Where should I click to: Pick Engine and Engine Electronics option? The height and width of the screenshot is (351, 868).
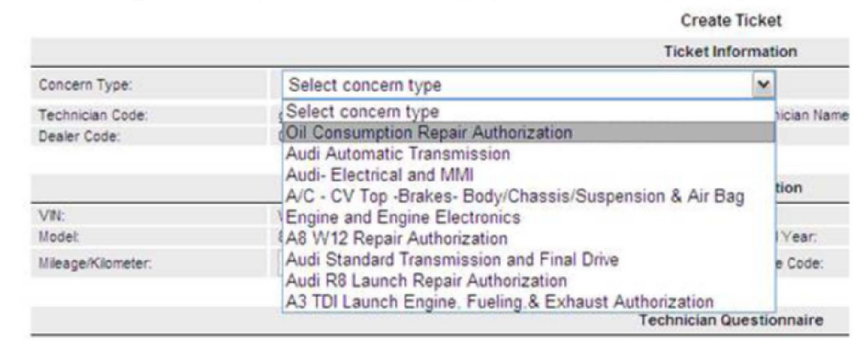point(403,217)
